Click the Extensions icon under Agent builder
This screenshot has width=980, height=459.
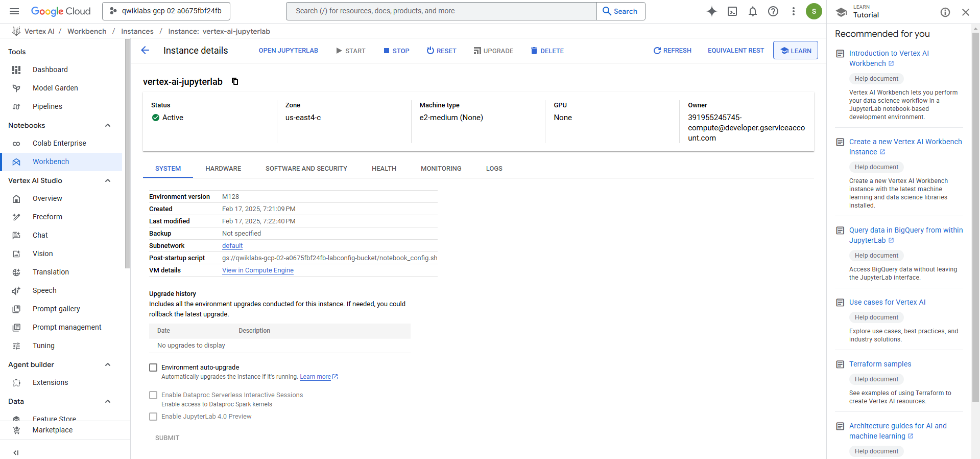point(16,382)
